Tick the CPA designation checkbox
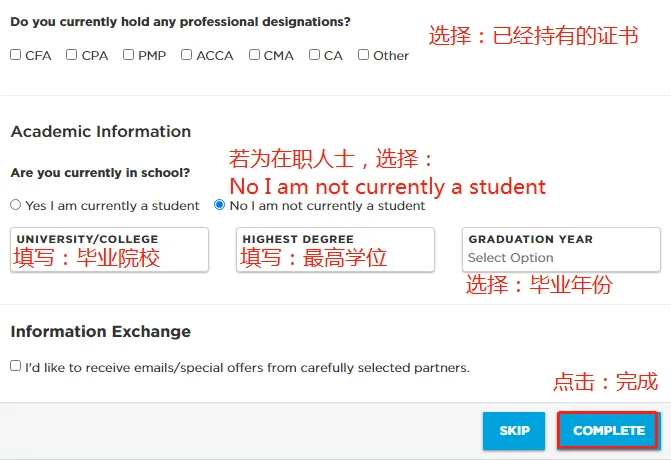This screenshot has width=671, height=460. tap(72, 55)
